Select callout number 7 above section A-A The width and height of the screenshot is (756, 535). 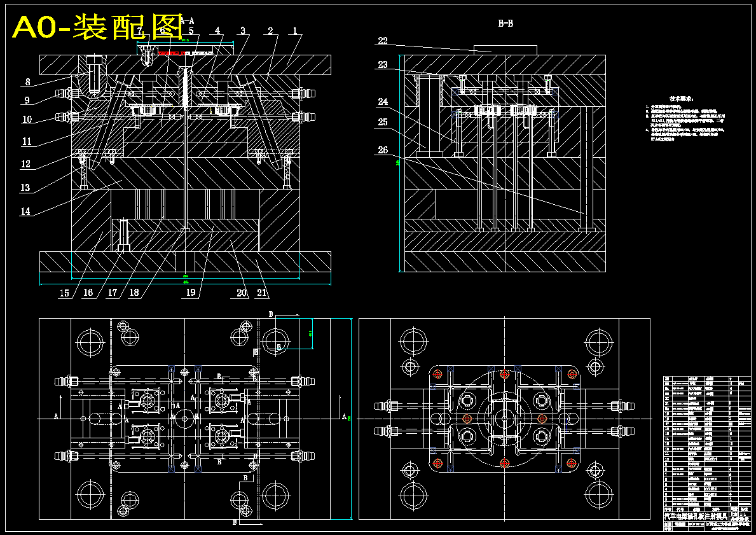(140, 32)
